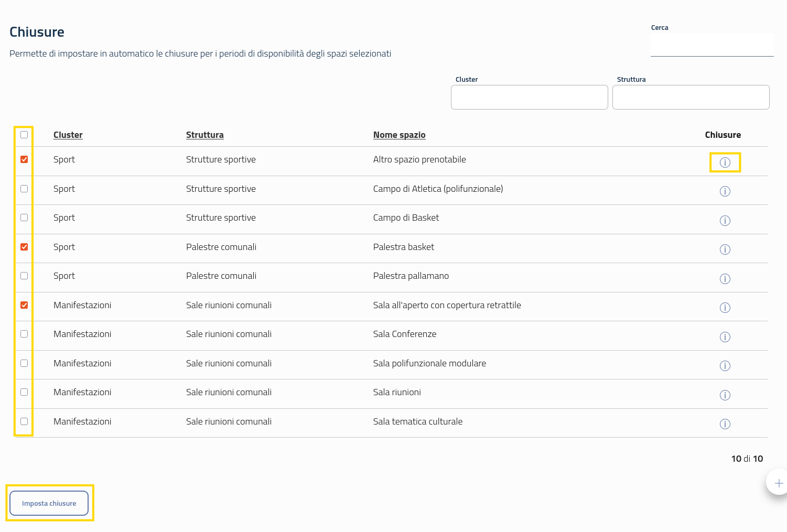Click info icon for Palestra pallamano row
The height and width of the screenshot is (532, 787).
point(725,279)
